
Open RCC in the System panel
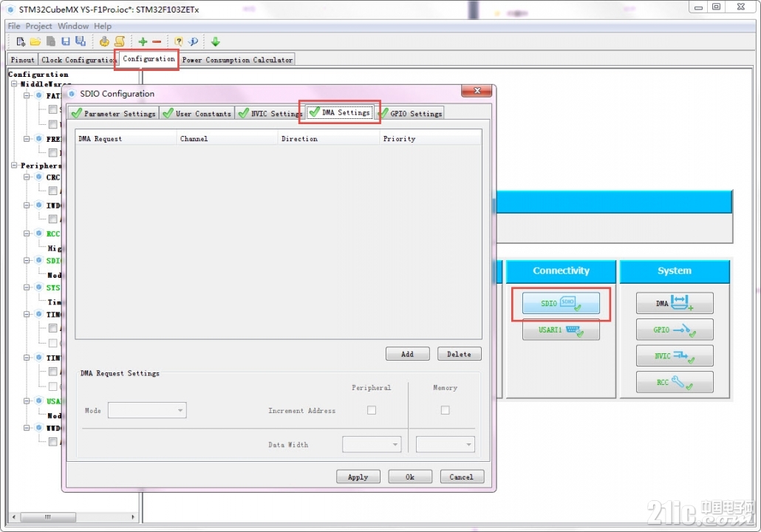point(675,383)
